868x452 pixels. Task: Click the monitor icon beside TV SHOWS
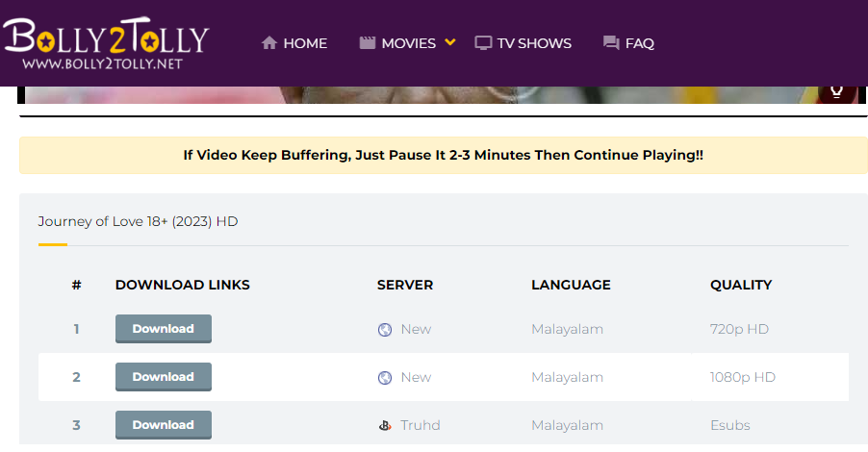point(483,43)
